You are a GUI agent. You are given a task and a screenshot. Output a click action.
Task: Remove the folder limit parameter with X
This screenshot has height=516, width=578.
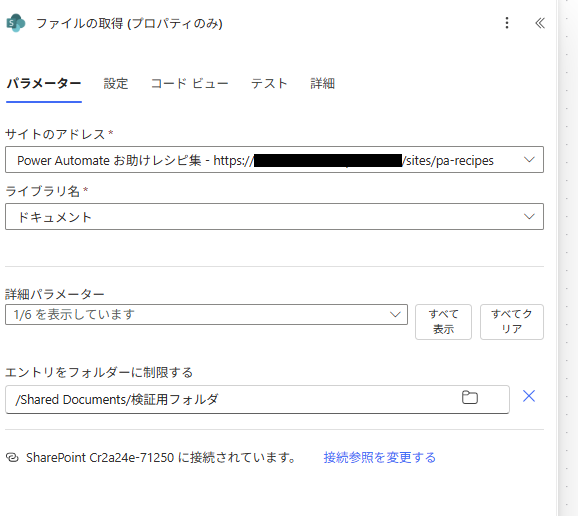(x=529, y=396)
